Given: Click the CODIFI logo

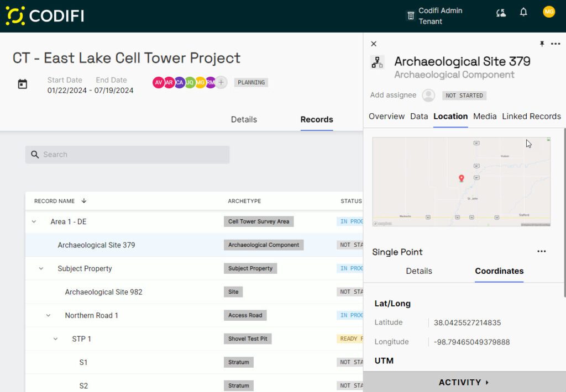Looking at the screenshot, I should pyautogui.click(x=44, y=15).
